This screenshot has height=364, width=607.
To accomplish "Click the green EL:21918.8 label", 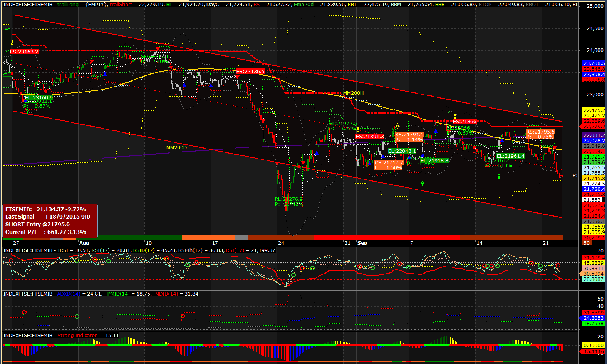I will coord(434,160).
